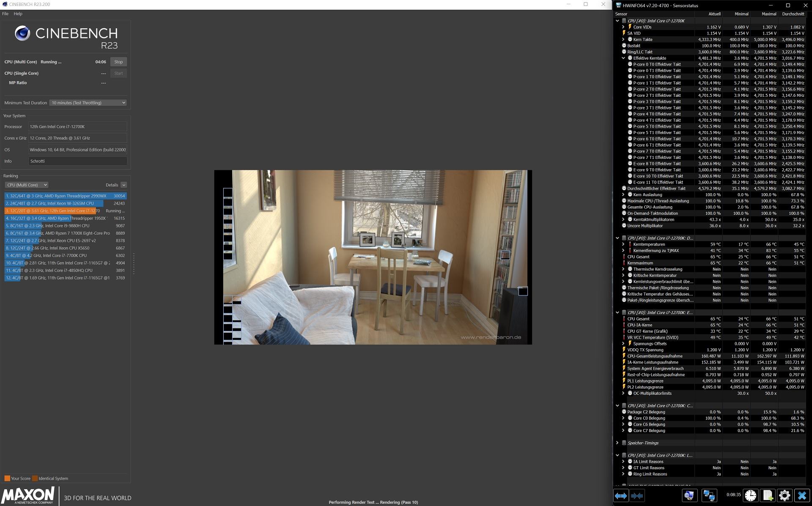Viewport: 812px width, 506px height.
Task: Click the Kerntemperaturen thermometer icon
Action: [x=630, y=244]
